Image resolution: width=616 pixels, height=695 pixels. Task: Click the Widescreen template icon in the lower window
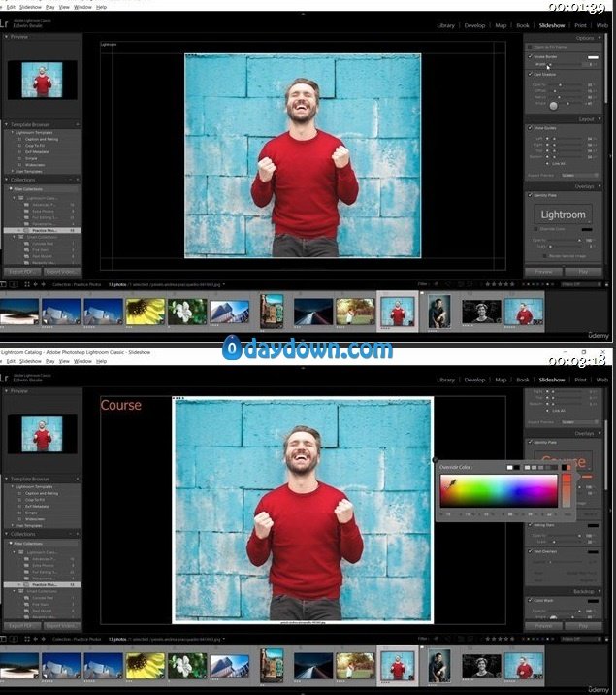(19, 519)
